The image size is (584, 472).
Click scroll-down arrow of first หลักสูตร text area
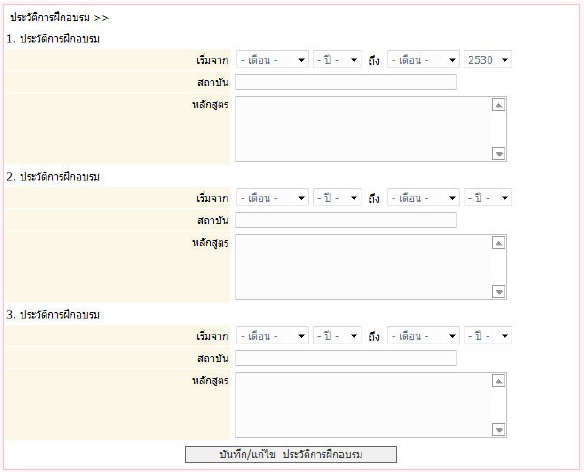tap(498, 153)
